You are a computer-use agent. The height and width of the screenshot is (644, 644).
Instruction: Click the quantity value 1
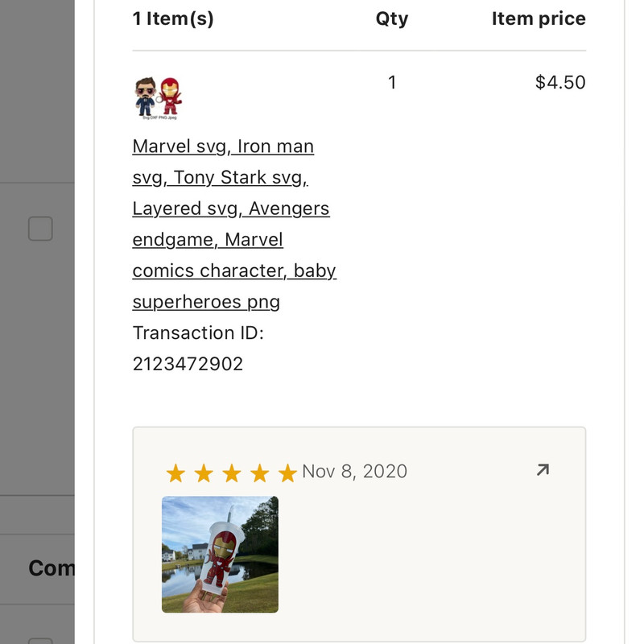coord(392,82)
